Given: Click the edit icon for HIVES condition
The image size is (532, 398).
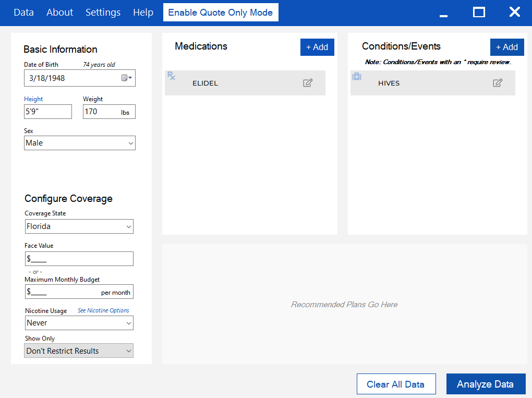Looking at the screenshot, I should click(x=498, y=83).
